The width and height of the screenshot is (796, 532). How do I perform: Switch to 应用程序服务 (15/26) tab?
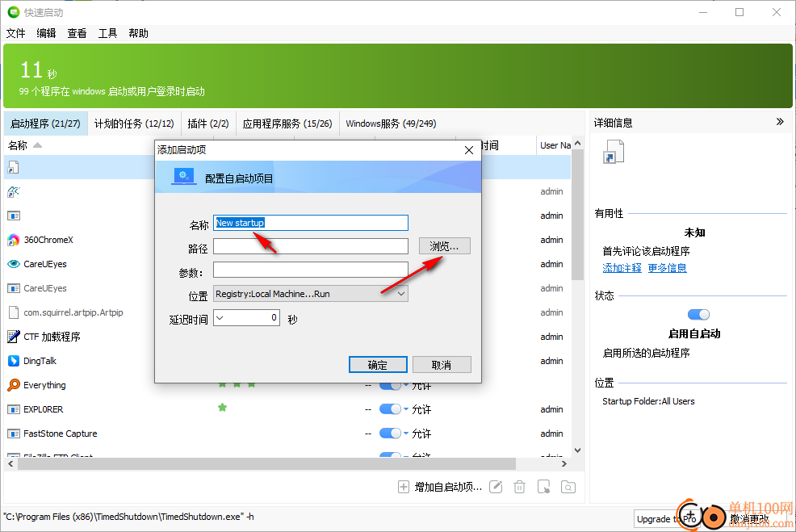point(287,124)
